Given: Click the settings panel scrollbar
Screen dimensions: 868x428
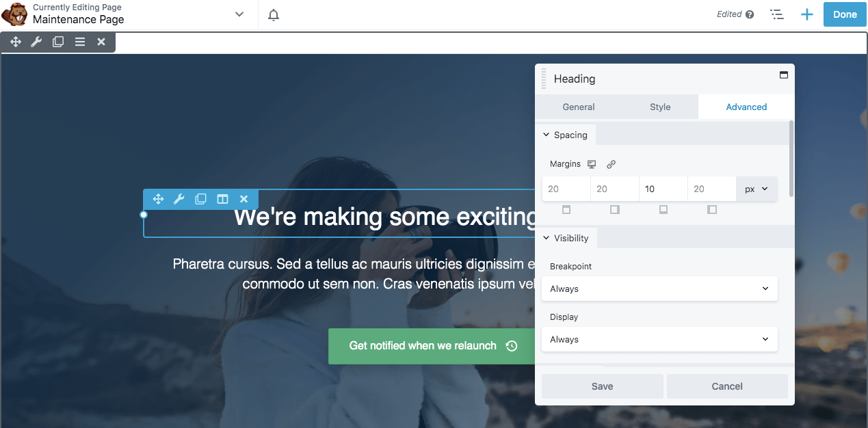Looking at the screenshot, I should click(791, 157).
